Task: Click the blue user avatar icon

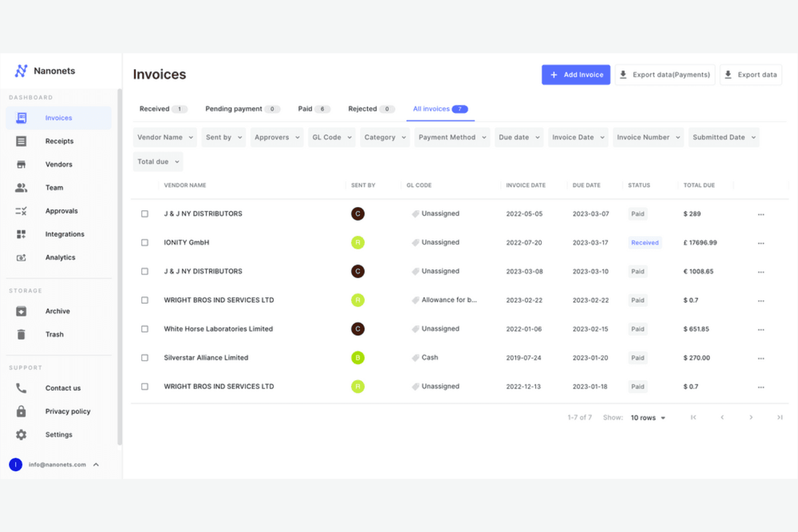Action: click(16, 465)
